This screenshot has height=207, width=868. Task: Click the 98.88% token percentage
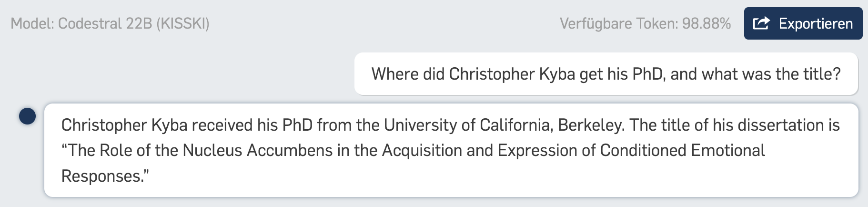pos(707,23)
